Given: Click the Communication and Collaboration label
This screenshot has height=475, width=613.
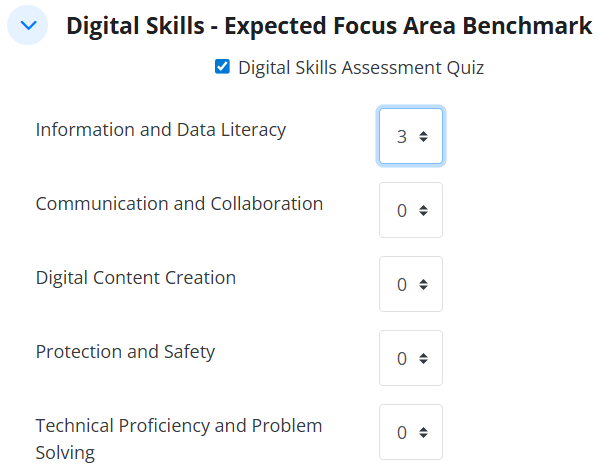Looking at the screenshot, I should pos(179,204).
